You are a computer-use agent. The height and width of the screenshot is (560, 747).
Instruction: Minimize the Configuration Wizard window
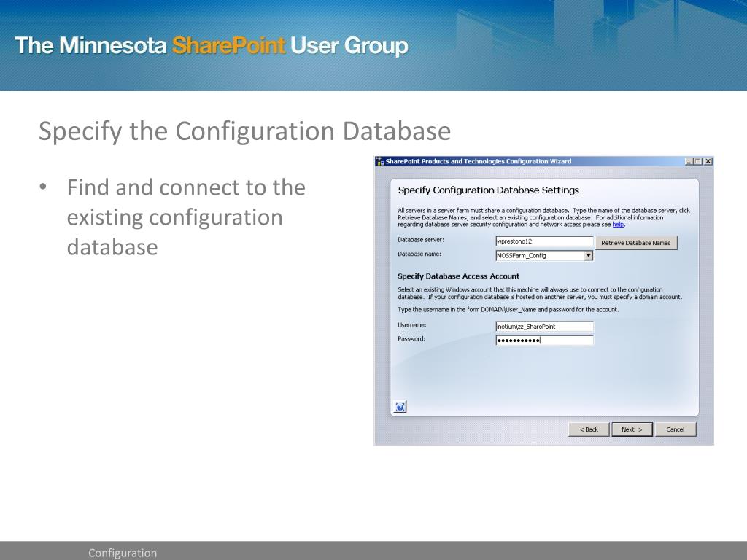[689, 161]
